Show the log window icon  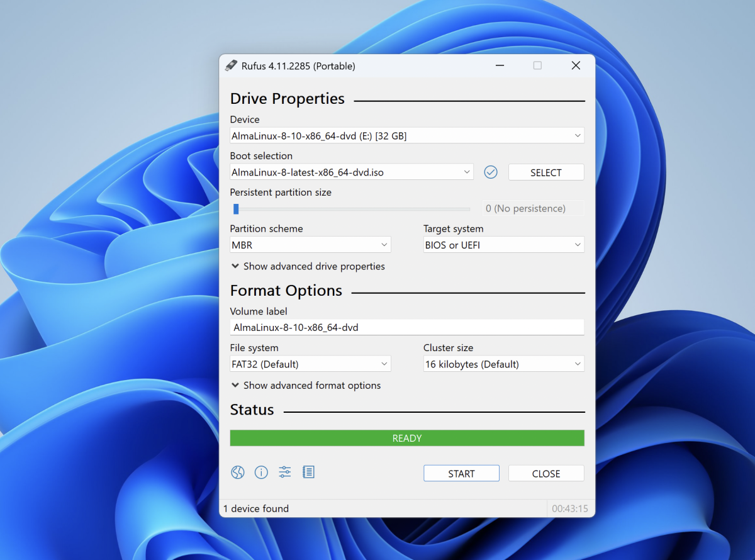coord(308,473)
